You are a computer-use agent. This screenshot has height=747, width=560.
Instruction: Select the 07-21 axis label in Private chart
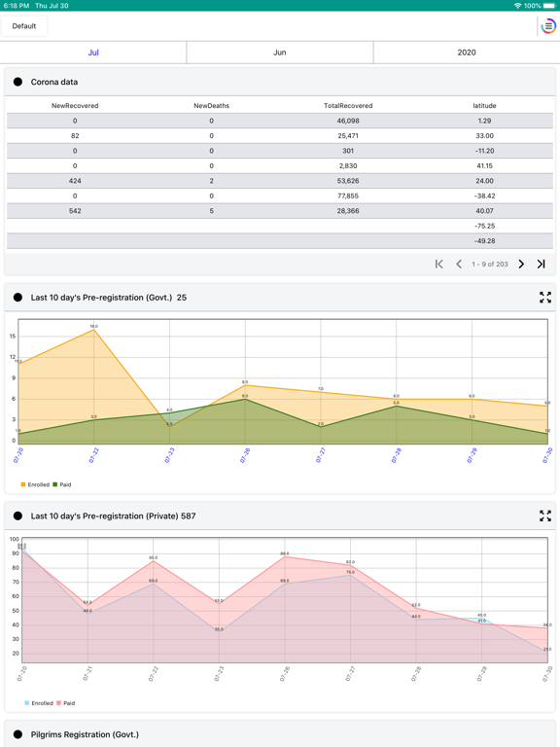(x=87, y=674)
